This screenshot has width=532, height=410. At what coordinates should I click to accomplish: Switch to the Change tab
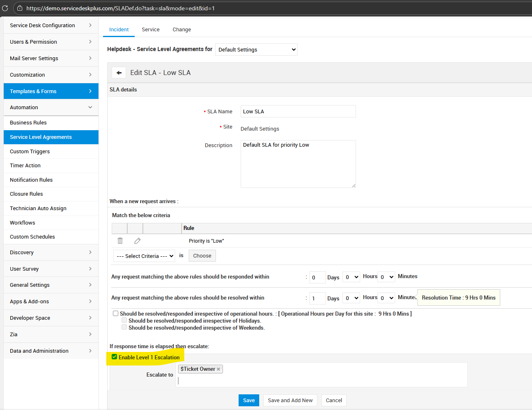[x=182, y=30]
